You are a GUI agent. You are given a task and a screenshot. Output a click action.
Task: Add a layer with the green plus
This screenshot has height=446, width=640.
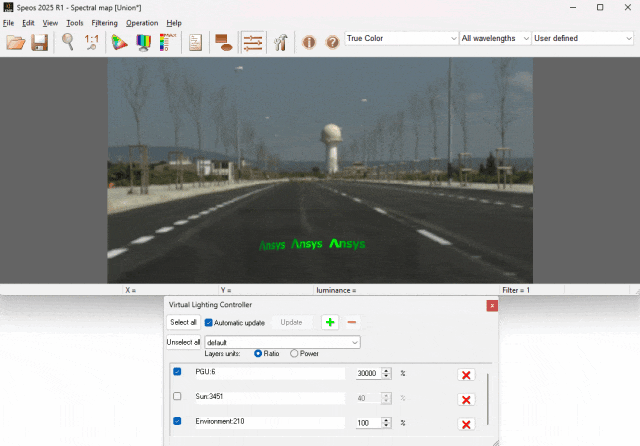tap(329, 322)
